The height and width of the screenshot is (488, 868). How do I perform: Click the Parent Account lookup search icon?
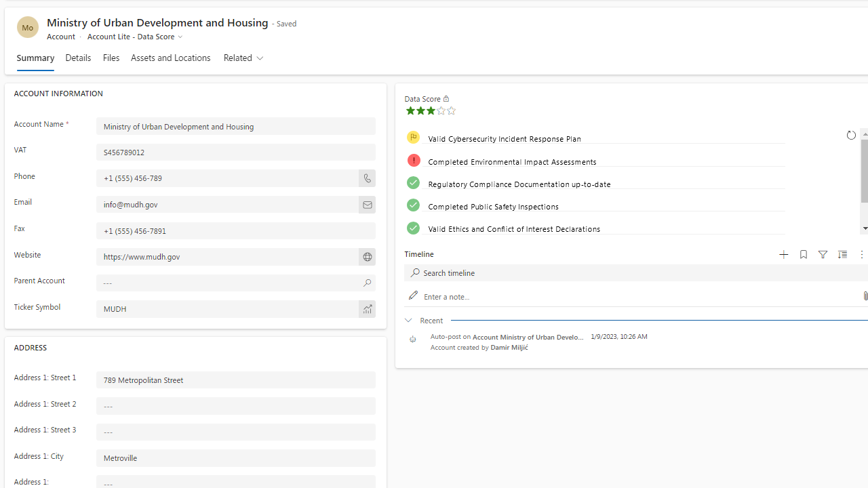click(x=367, y=283)
